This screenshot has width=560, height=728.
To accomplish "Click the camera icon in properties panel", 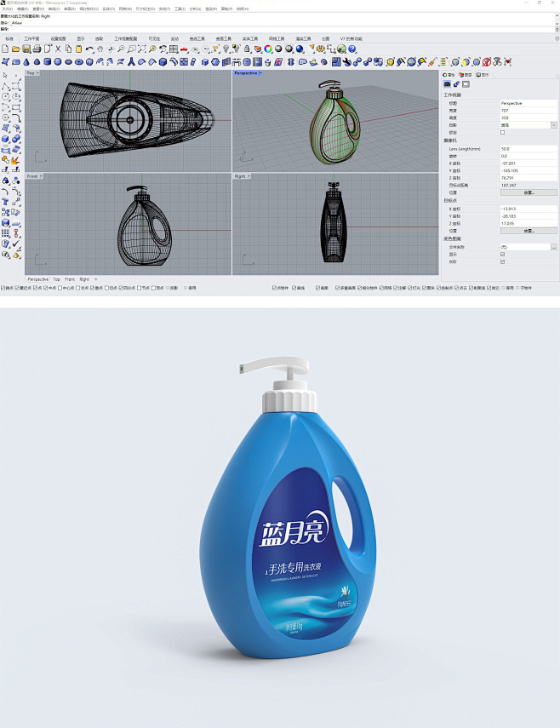I will pos(448,84).
